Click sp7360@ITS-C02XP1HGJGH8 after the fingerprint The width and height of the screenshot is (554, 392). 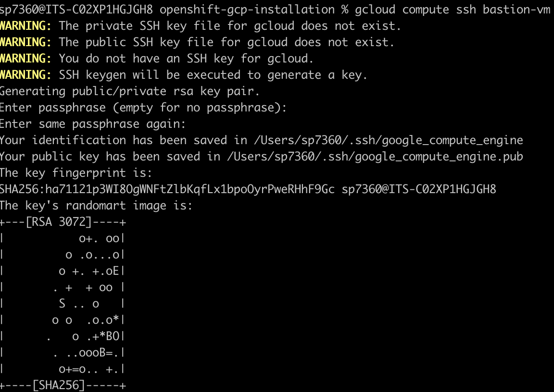(419, 189)
